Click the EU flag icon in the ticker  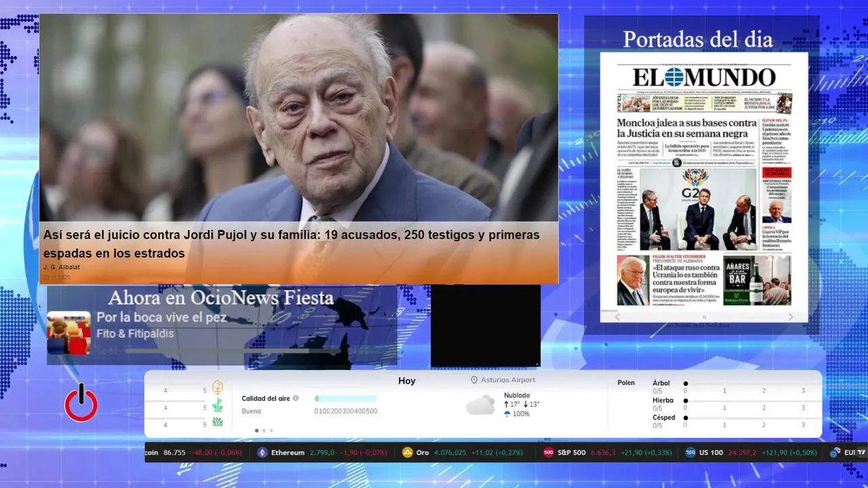[x=835, y=453]
